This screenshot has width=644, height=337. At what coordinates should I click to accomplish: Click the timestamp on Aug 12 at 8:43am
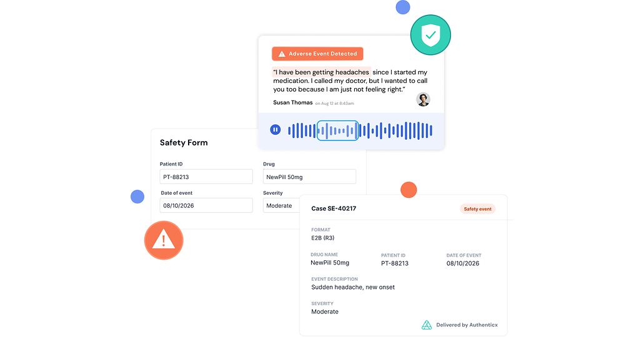(x=334, y=104)
